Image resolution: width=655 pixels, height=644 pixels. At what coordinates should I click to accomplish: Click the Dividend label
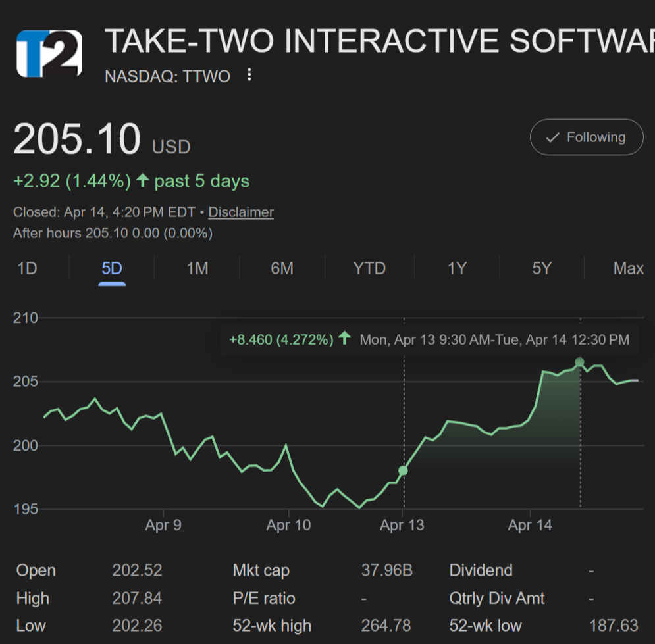coord(481,570)
